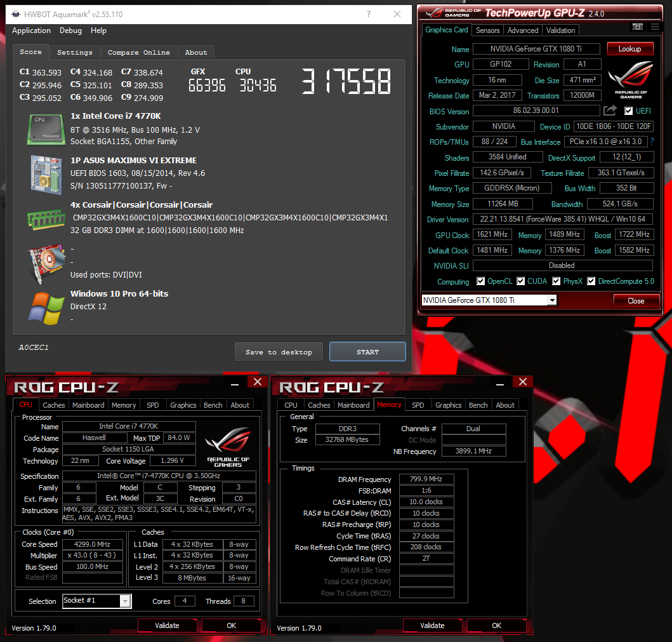Click the Driver Version field in GPU-Z
Screen dimensions: 672x642
(x=563, y=219)
